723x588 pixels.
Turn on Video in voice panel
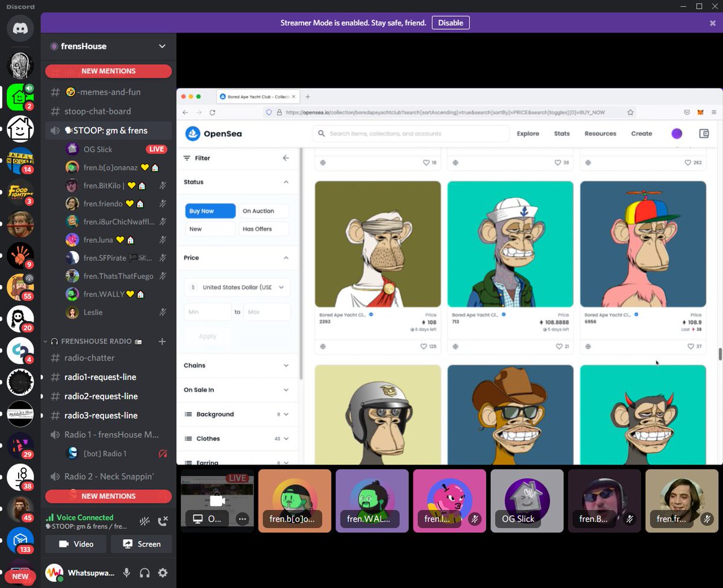tap(76, 544)
